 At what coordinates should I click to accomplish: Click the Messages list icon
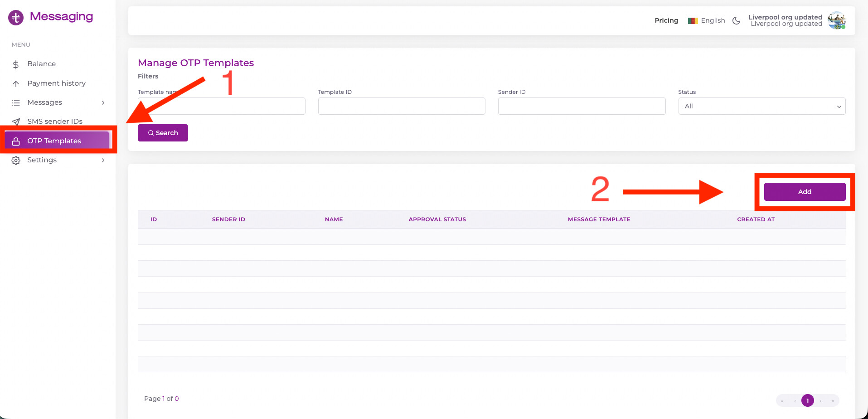16,103
